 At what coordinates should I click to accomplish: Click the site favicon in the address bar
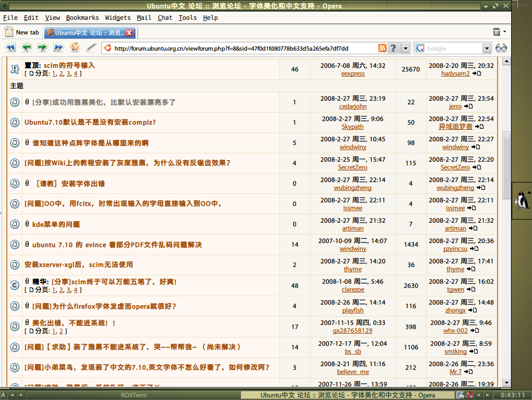[107, 48]
